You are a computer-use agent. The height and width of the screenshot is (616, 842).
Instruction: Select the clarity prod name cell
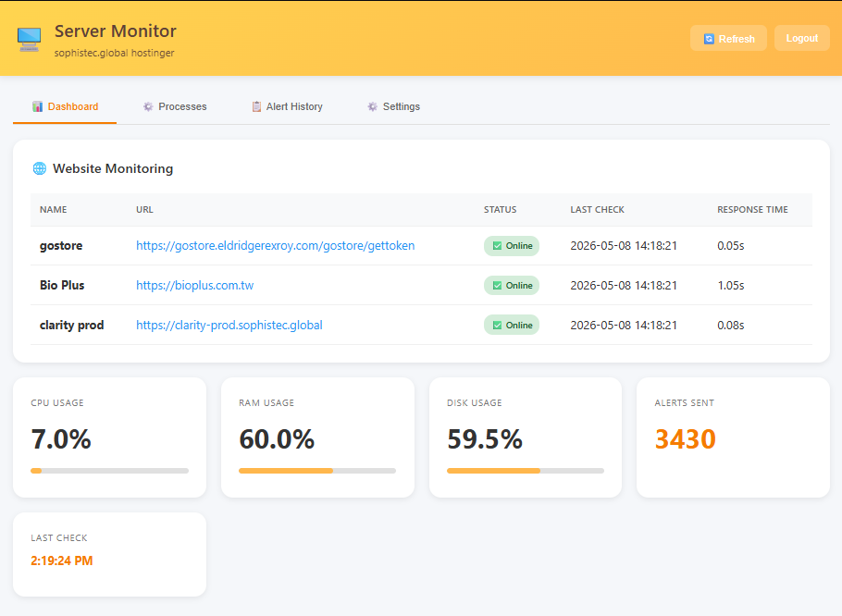(x=71, y=326)
